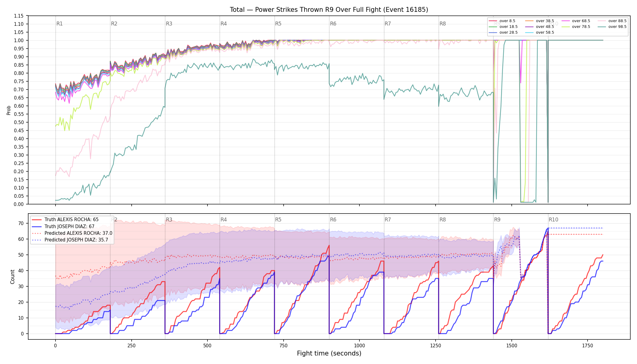The image size is (637, 364).
Task: Click the "over 48.5" legend entry
Action: [x=540, y=27]
